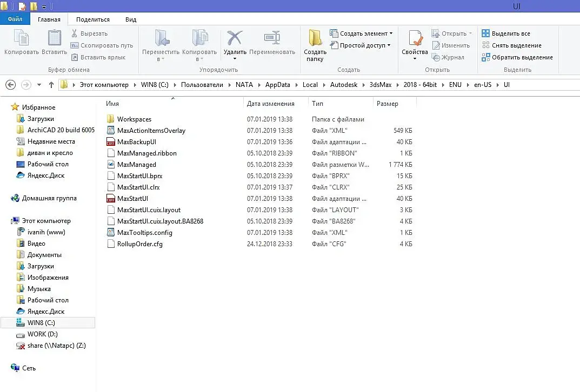The width and height of the screenshot is (580, 392).
Task: Click the Up one level arrow
Action: pyautogui.click(x=51, y=85)
